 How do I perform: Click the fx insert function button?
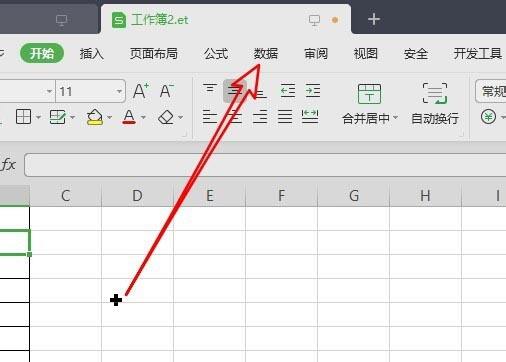[8, 165]
